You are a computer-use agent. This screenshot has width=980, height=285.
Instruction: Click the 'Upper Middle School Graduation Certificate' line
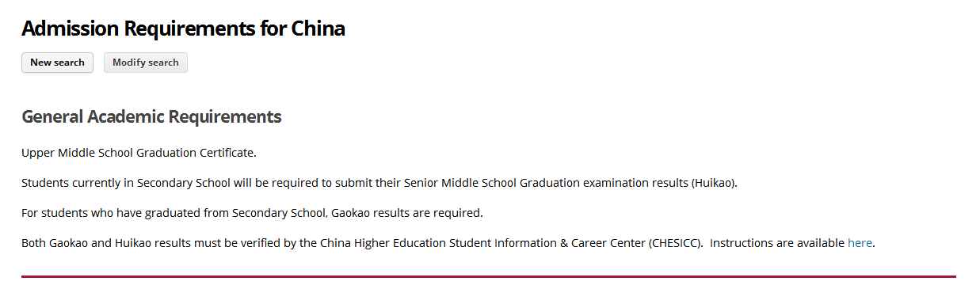tap(139, 153)
